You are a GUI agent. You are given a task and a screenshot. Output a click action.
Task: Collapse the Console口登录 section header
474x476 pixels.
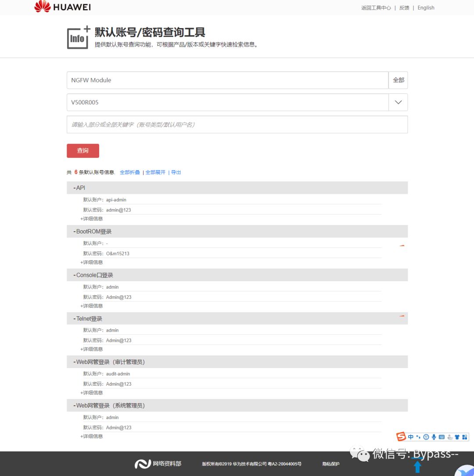(x=237, y=275)
